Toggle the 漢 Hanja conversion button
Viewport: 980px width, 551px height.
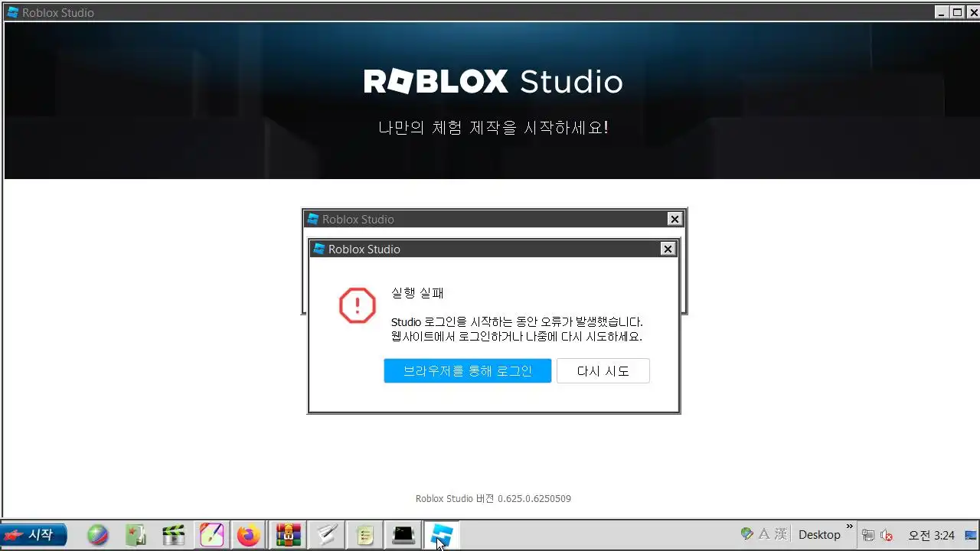pos(781,534)
